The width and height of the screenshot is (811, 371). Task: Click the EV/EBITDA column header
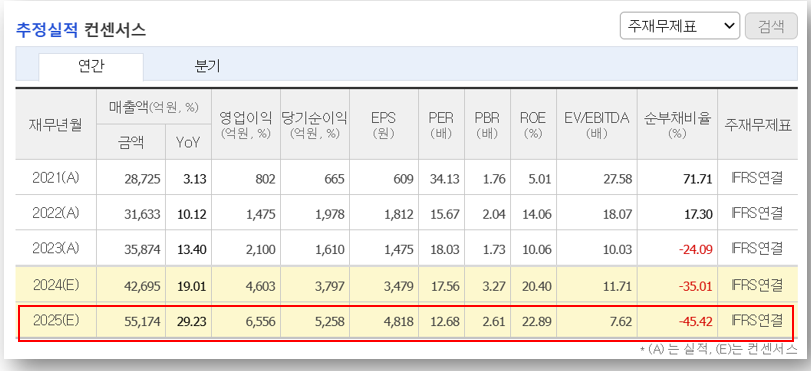click(x=596, y=125)
